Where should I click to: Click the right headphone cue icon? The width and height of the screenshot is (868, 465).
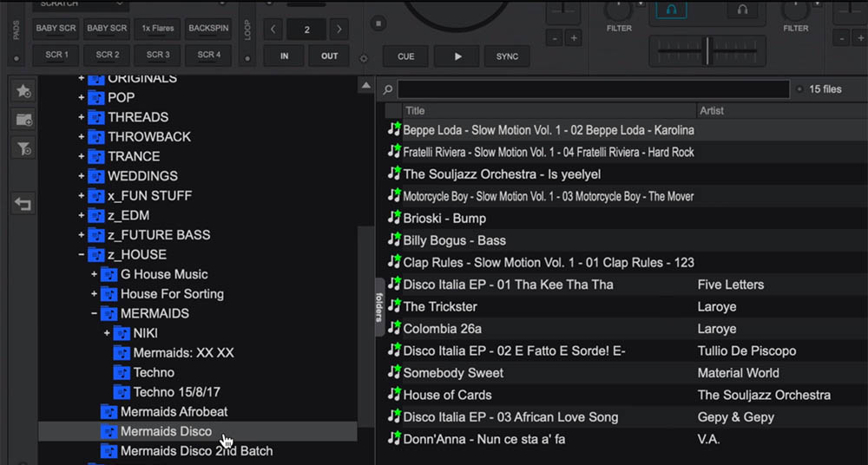click(x=743, y=9)
